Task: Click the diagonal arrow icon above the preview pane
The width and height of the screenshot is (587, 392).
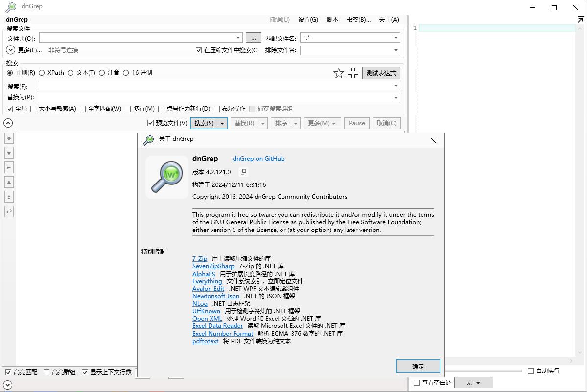Action: pos(581,20)
